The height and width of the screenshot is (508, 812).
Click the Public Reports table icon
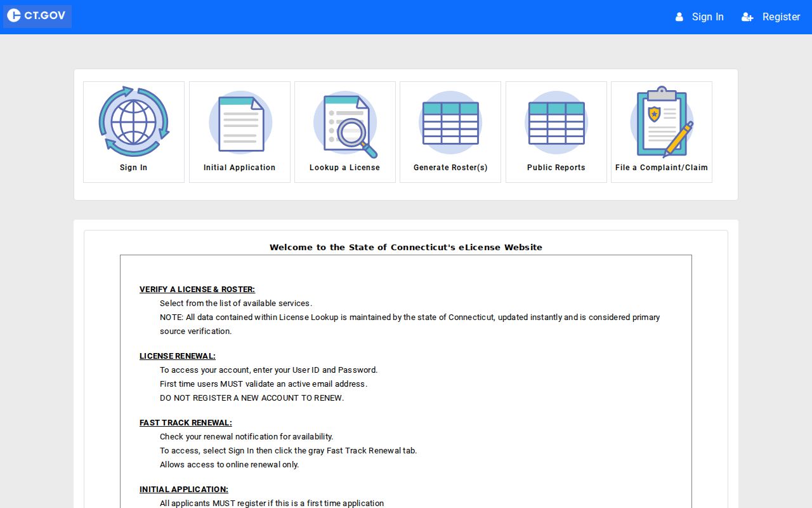click(x=556, y=123)
